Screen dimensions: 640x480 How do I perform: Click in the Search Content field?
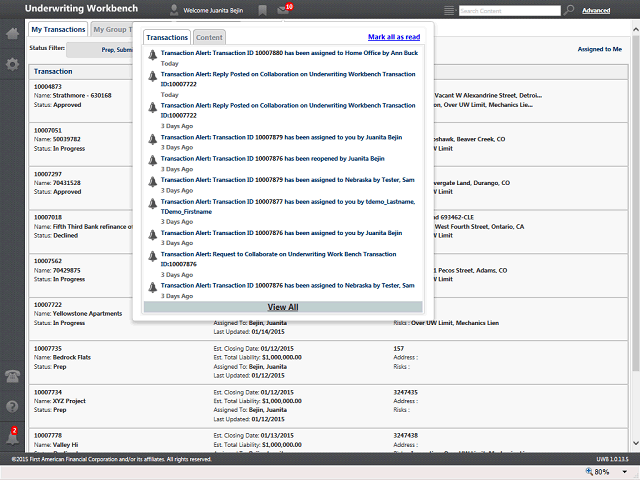coord(510,11)
